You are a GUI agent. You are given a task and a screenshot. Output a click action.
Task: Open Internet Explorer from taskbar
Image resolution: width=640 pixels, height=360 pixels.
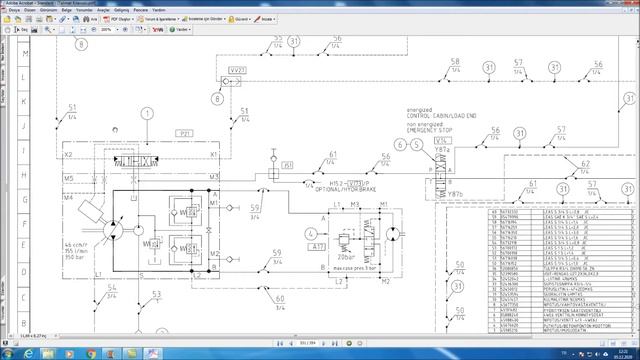[28, 353]
